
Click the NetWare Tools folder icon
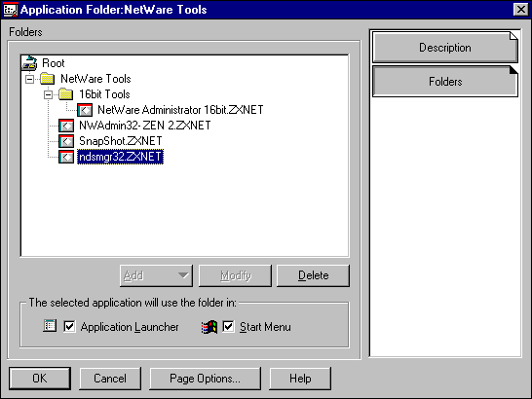pos(47,79)
